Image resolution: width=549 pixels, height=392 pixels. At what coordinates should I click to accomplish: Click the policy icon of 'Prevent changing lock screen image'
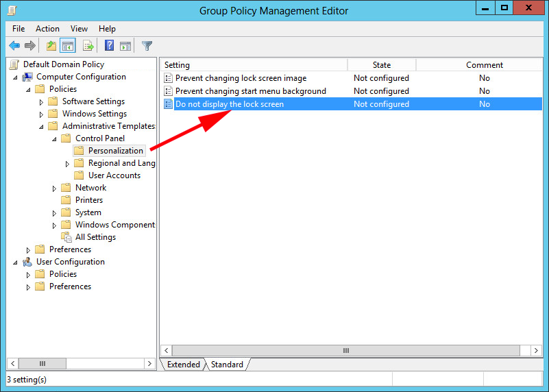(169, 78)
